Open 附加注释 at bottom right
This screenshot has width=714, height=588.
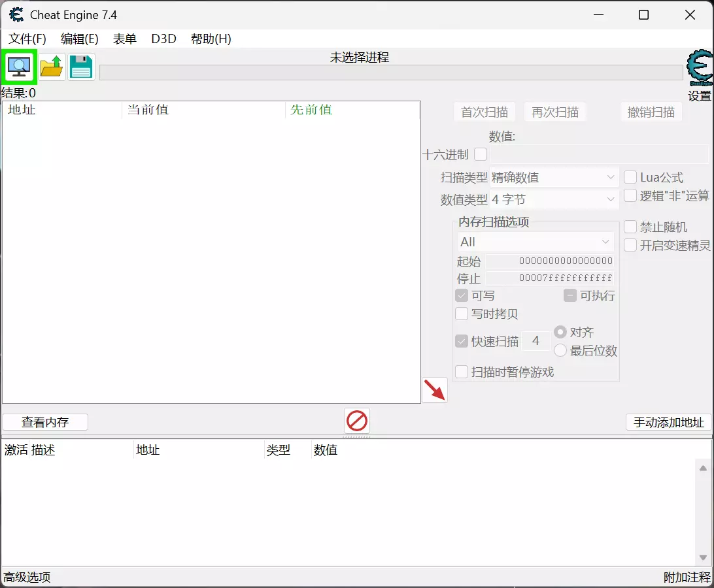(687, 578)
